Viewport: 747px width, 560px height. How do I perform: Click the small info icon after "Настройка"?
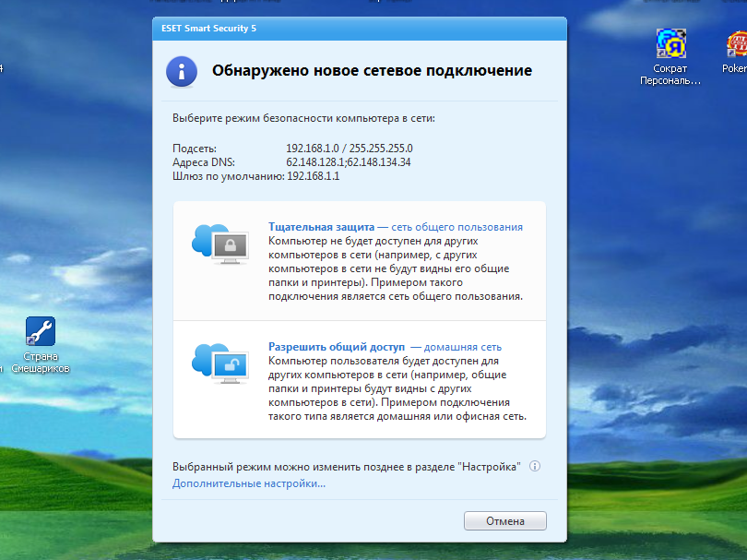coord(535,466)
